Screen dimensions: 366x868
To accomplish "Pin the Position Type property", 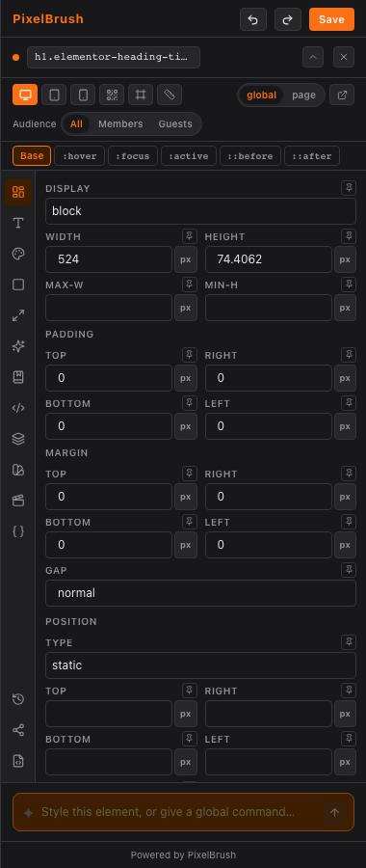I will tap(349, 642).
